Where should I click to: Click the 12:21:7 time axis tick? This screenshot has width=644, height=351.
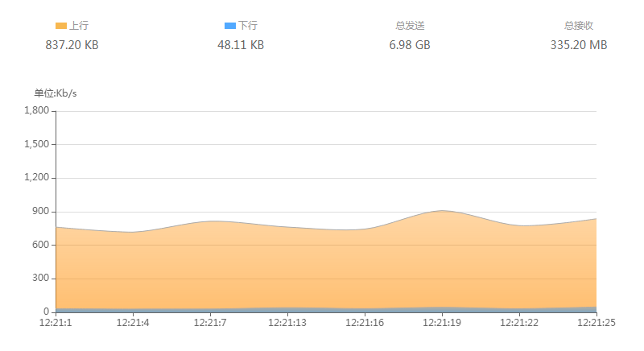tap(210, 323)
